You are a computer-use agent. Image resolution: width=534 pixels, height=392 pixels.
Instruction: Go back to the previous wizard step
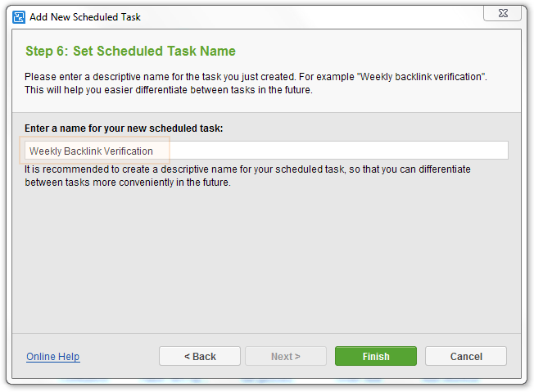[x=200, y=356]
